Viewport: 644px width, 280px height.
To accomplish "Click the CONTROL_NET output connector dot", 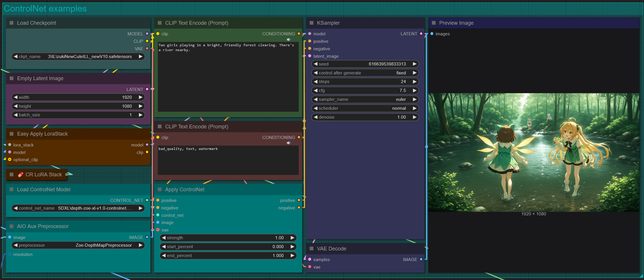I will 147,200.
